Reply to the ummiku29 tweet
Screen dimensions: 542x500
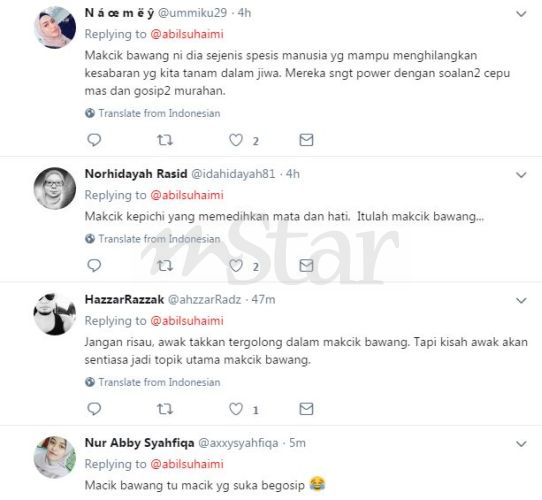pyautogui.click(x=94, y=140)
